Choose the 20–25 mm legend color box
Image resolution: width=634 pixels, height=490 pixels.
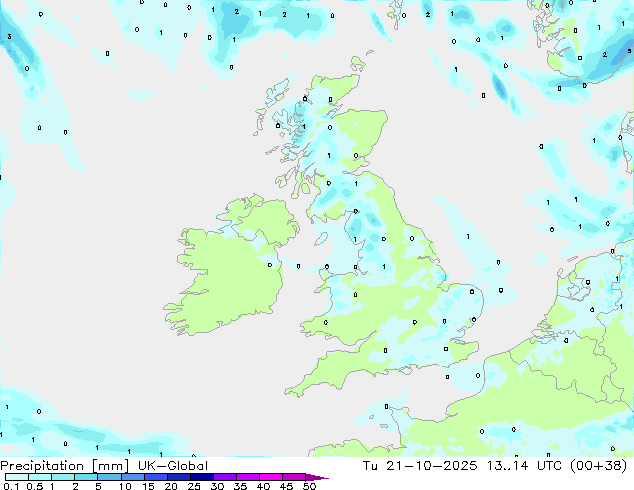(178, 477)
